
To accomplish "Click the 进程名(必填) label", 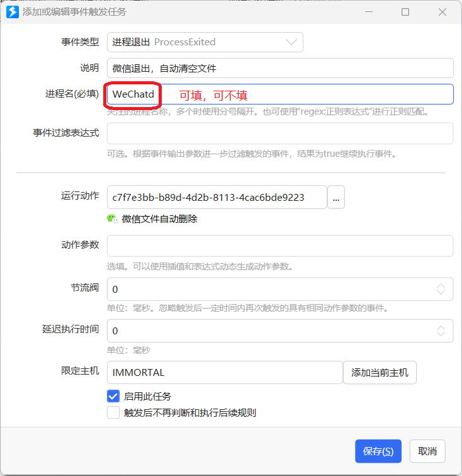I will point(72,94).
